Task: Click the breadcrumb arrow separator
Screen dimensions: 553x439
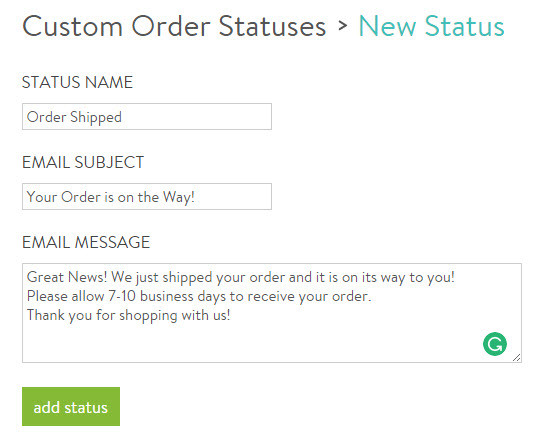Action: coord(342,25)
